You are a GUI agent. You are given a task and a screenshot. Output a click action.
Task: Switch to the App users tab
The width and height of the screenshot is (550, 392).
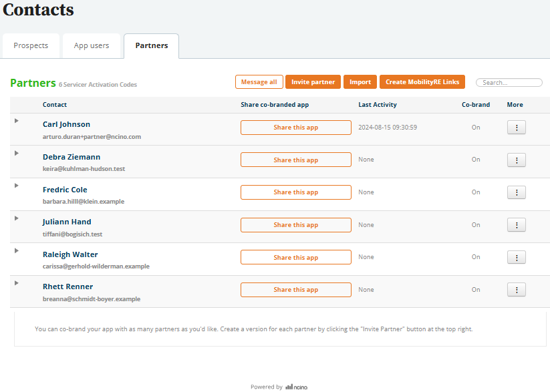[x=92, y=46]
